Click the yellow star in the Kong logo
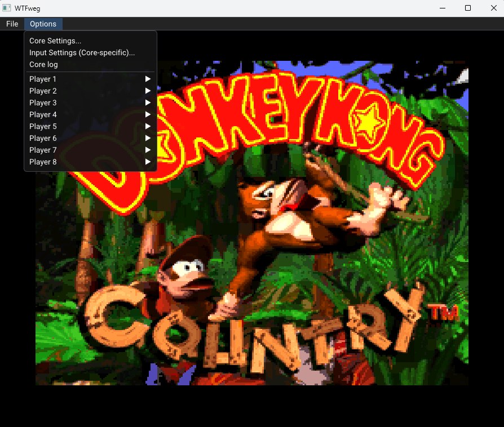This screenshot has width=504, height=427. (368, 121)
